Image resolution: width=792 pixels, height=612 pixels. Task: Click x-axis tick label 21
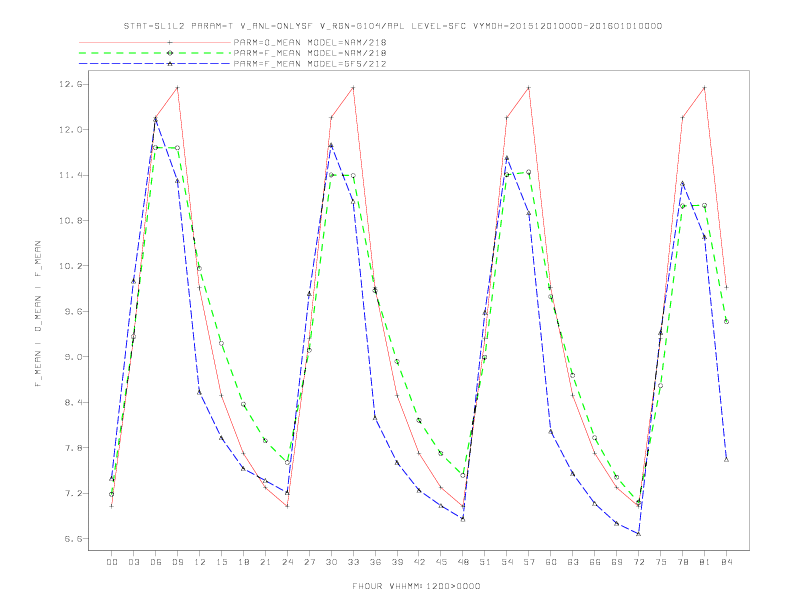(265, 562)
